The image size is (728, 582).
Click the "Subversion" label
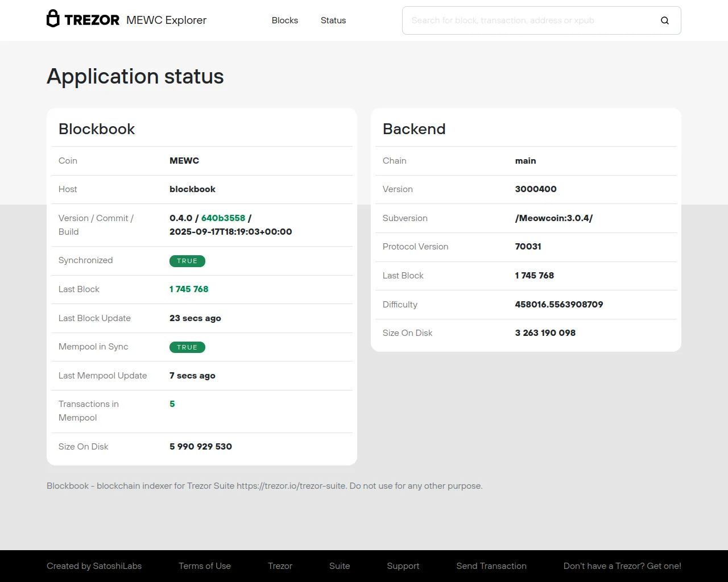click(x=405, y=218)
